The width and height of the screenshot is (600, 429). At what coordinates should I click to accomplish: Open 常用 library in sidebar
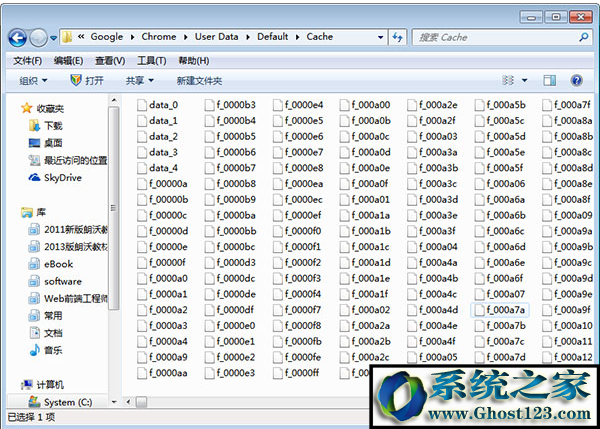pos(46,316)
